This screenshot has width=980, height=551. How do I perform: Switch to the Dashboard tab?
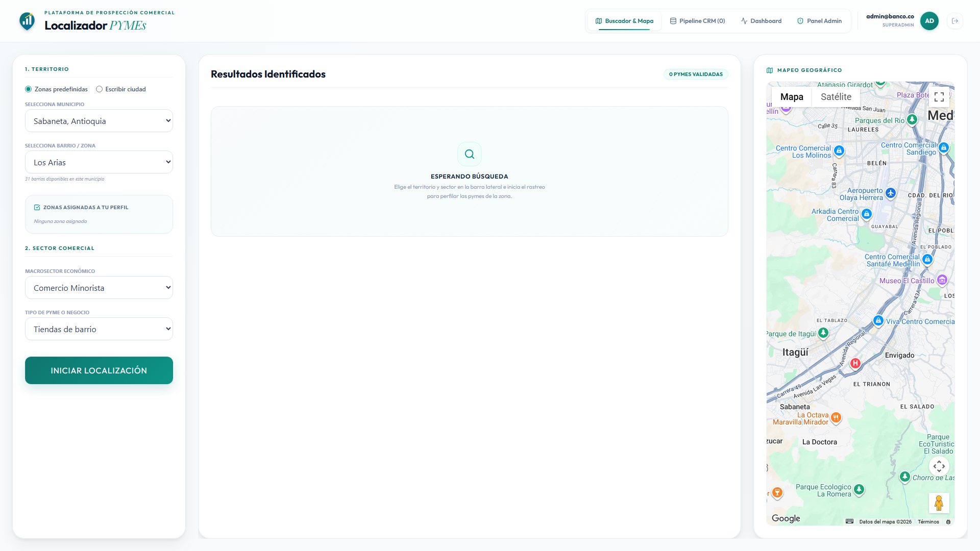click(761, 21)
